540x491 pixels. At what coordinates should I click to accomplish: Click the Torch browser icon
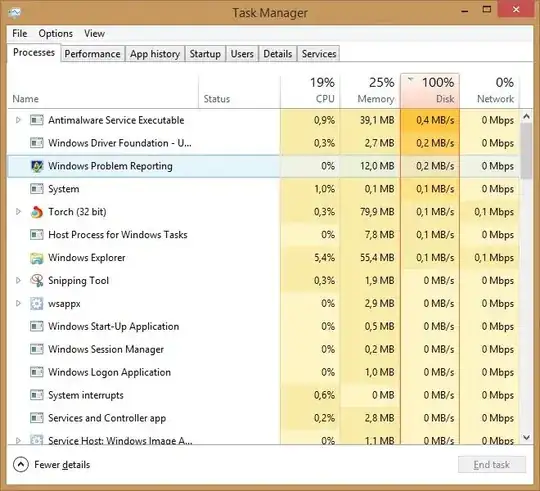[x=37, y=212]
